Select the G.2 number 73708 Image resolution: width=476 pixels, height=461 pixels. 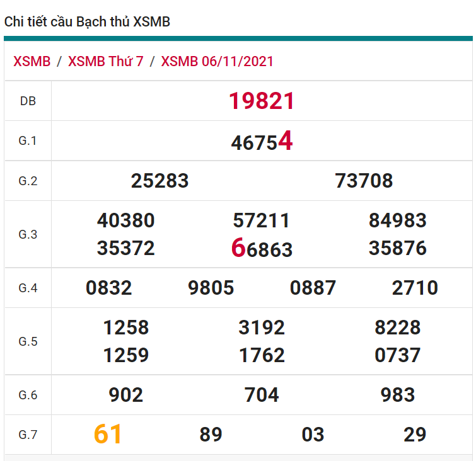pyautogui.click(x=364, y=181)
